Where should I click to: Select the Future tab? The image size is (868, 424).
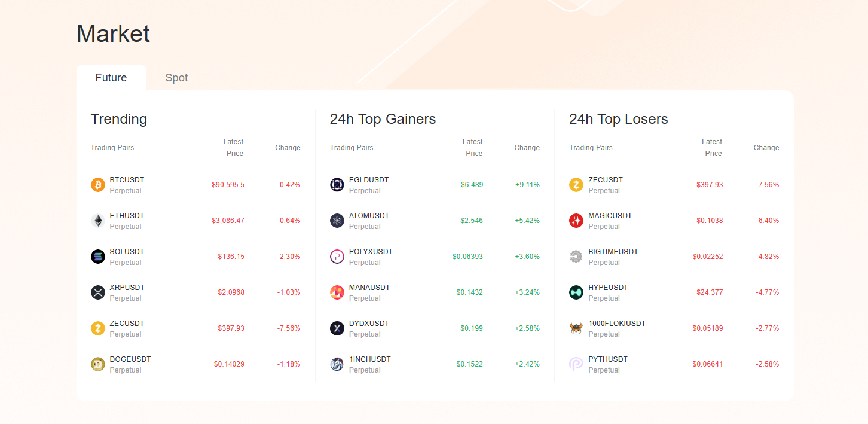[x=111, y=77]
